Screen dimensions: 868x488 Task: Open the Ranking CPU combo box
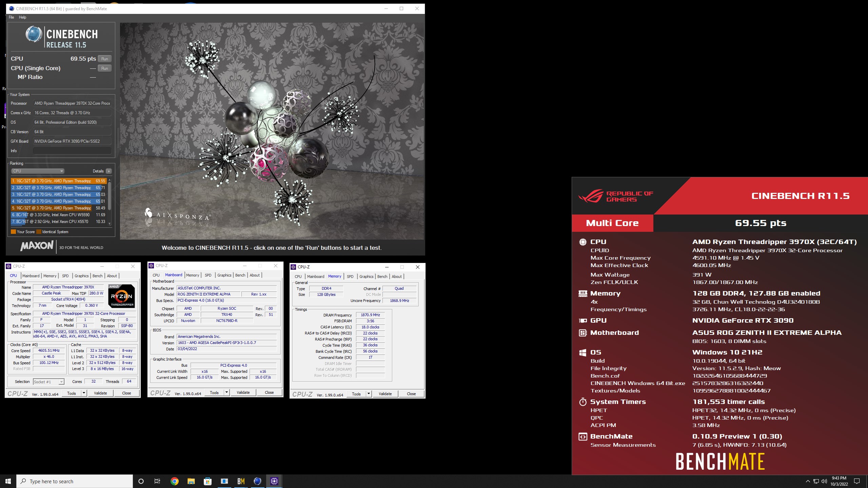click(38, 171)
